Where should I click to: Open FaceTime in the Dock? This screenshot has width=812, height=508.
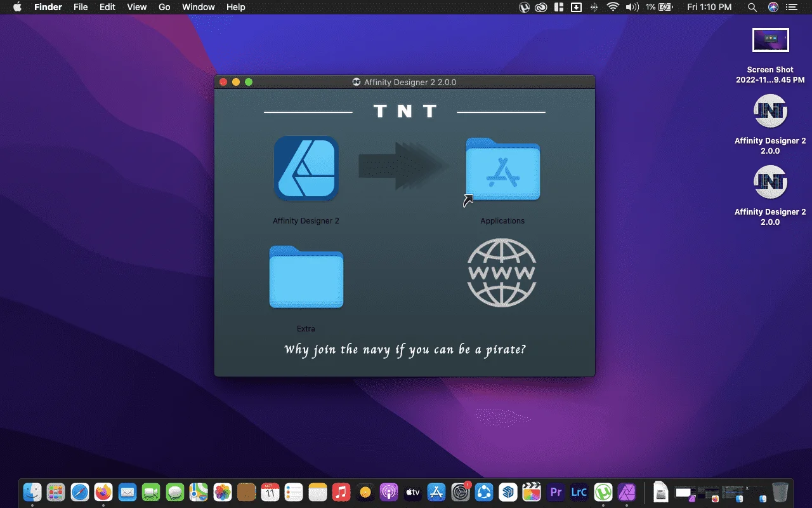pos(151,491)
